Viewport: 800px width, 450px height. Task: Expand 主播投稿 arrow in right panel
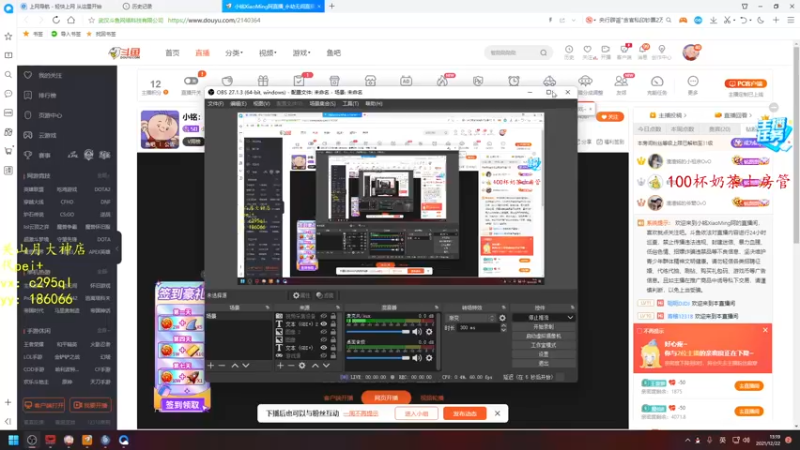pos(685,115)
